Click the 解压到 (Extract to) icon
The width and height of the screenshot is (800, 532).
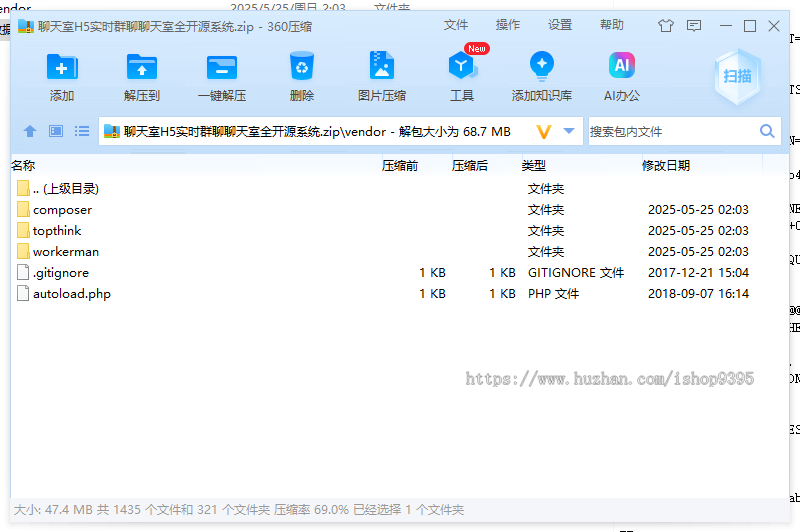pyautogui.click(x=141, y=67)
